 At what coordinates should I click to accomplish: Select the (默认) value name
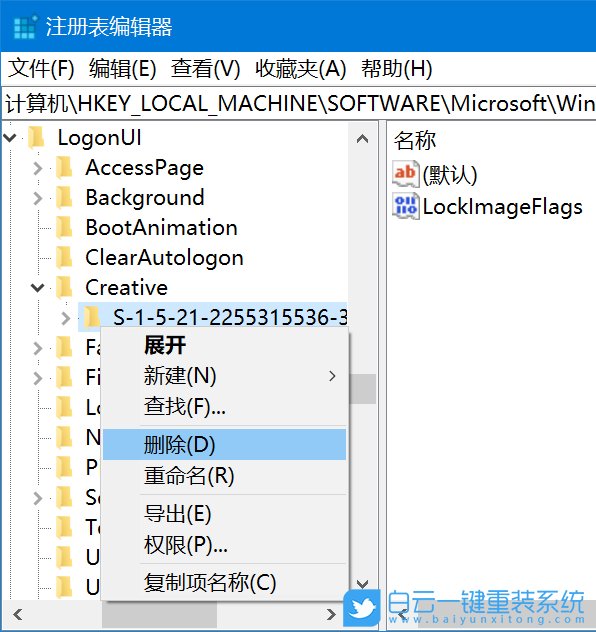[x=450, y=175]
